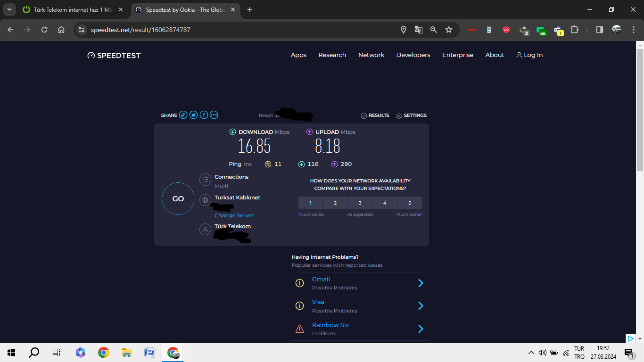This screenshot has width=644, height=362.
Task: Click the globe icon next to Turksat Kablonet
Action: (205, 200)
